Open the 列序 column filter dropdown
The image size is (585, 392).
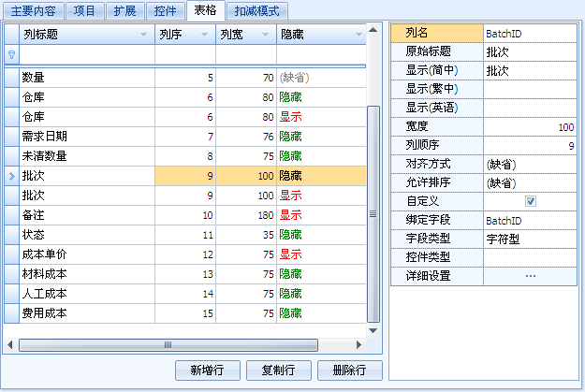tap(204, 35)
